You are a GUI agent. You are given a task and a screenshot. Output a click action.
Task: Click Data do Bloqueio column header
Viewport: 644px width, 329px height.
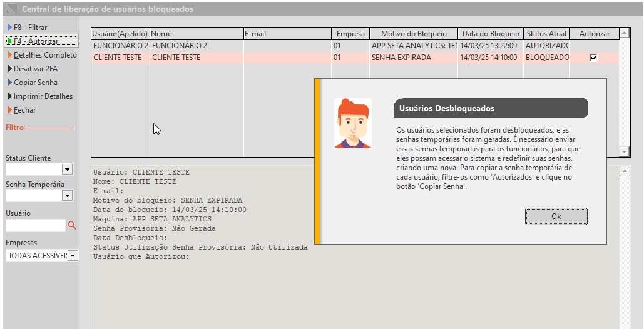(491, 34)
